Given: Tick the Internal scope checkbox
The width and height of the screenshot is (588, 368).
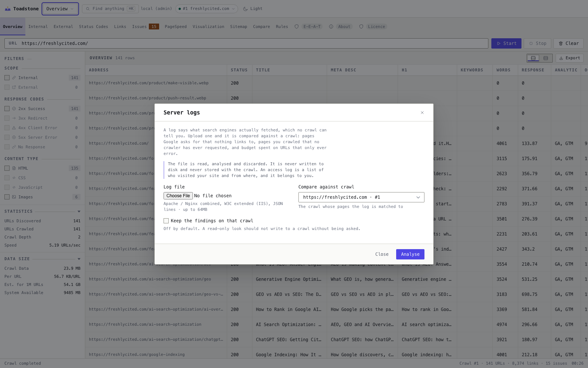Looking at the screenshot, I should click(x=7, y=78).
